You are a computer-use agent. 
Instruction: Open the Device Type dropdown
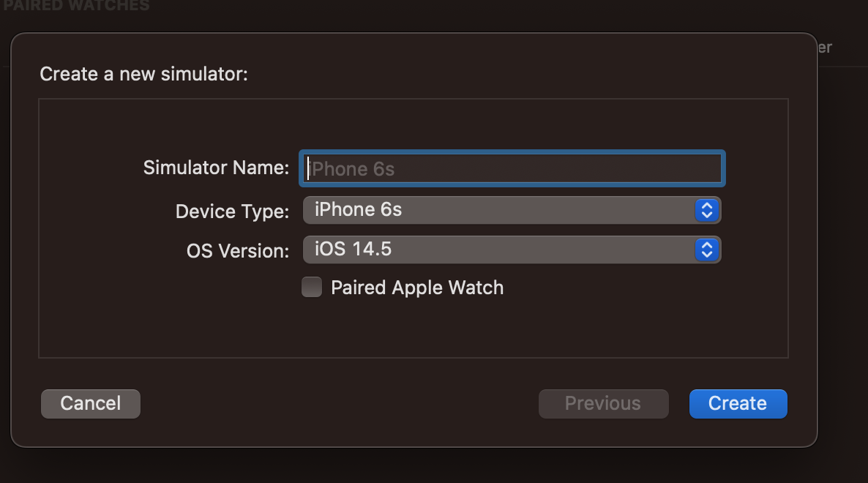498,210
